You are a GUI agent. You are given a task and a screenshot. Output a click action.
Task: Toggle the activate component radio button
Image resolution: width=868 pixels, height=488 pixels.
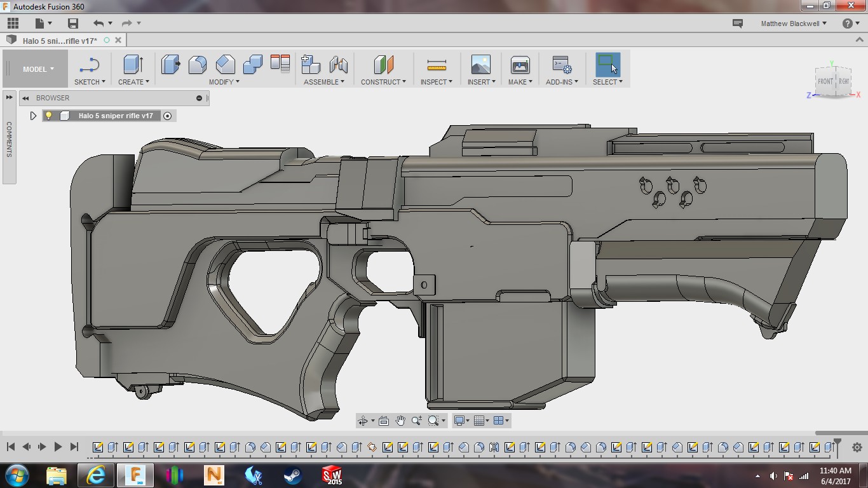point(167,116)
